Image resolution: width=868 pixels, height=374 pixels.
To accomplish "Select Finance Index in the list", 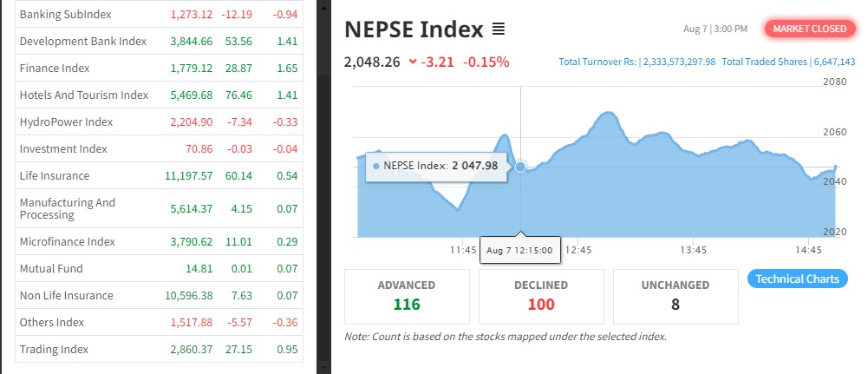I will tap(55, 68).
